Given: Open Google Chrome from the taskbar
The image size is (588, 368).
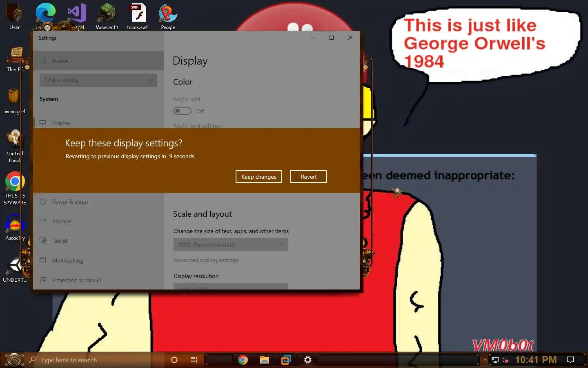Looking at the screenshot, I should coord(243,360).
